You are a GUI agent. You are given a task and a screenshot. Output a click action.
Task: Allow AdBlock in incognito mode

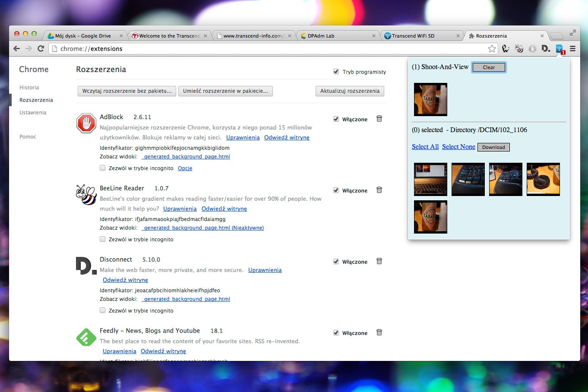click(102, 168)
